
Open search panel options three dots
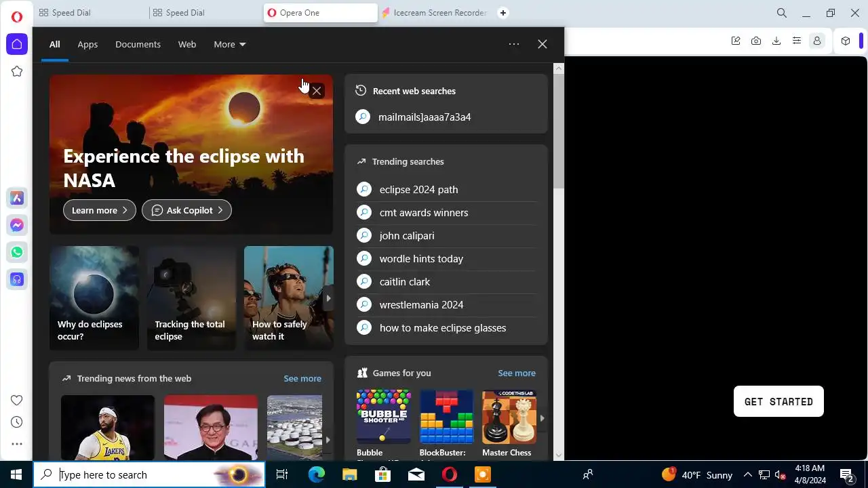[514, 44]
